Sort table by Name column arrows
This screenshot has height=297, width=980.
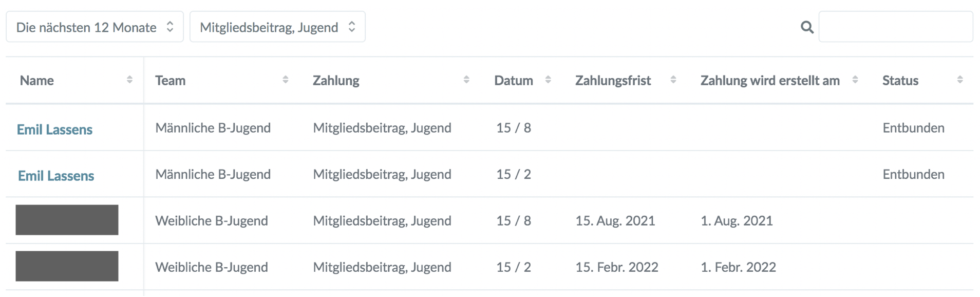coord(129,80)
